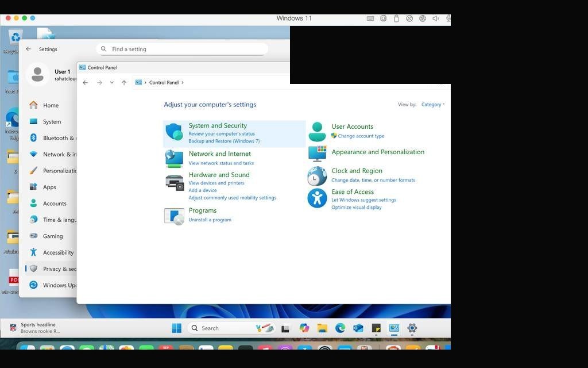Click the Programs category icon
The height and width of the screenshot is (368, 588).
coord(175,216)
